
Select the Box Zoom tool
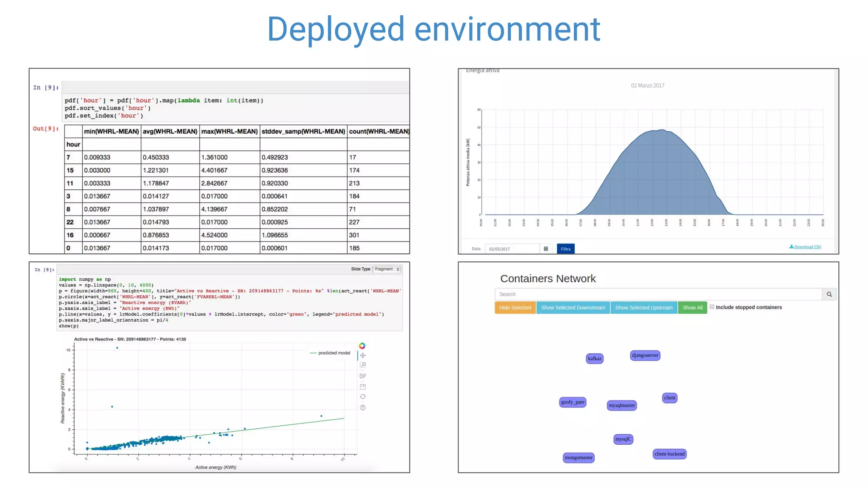pyautogui.click(x=363, y=365)
